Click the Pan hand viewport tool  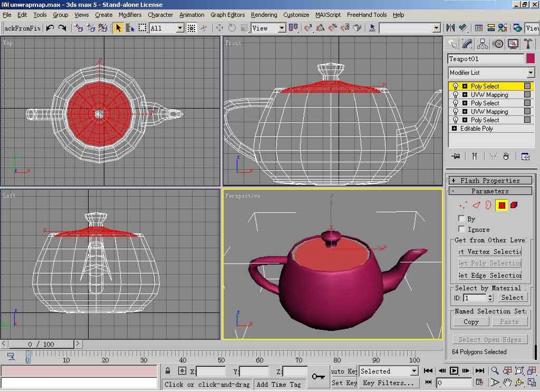(507, 382)
